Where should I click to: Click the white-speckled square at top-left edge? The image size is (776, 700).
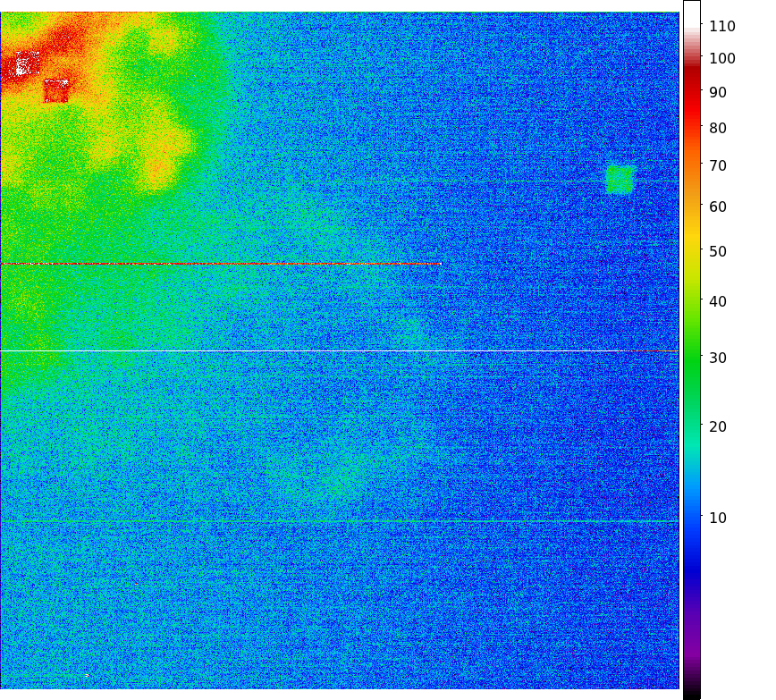pos(28,63)
